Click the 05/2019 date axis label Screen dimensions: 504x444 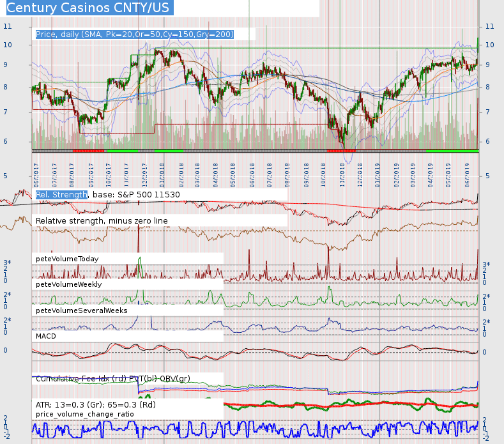click(448, 175)
